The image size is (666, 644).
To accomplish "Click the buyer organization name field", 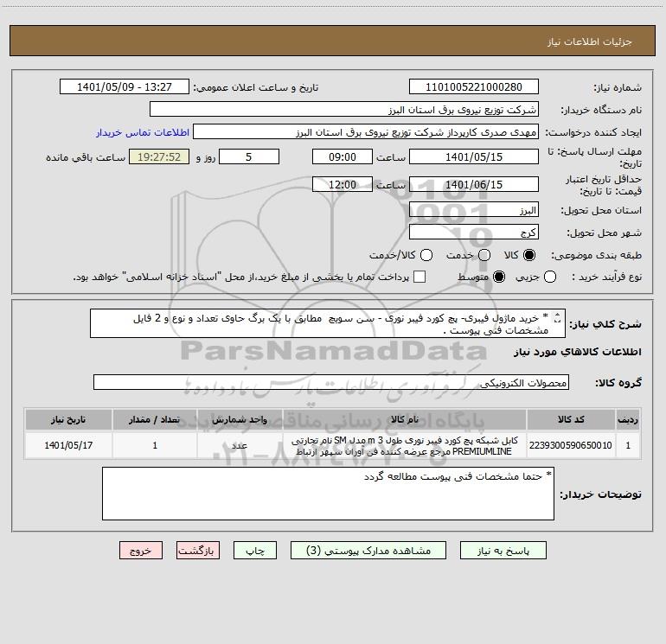I will tap(344, 110).
